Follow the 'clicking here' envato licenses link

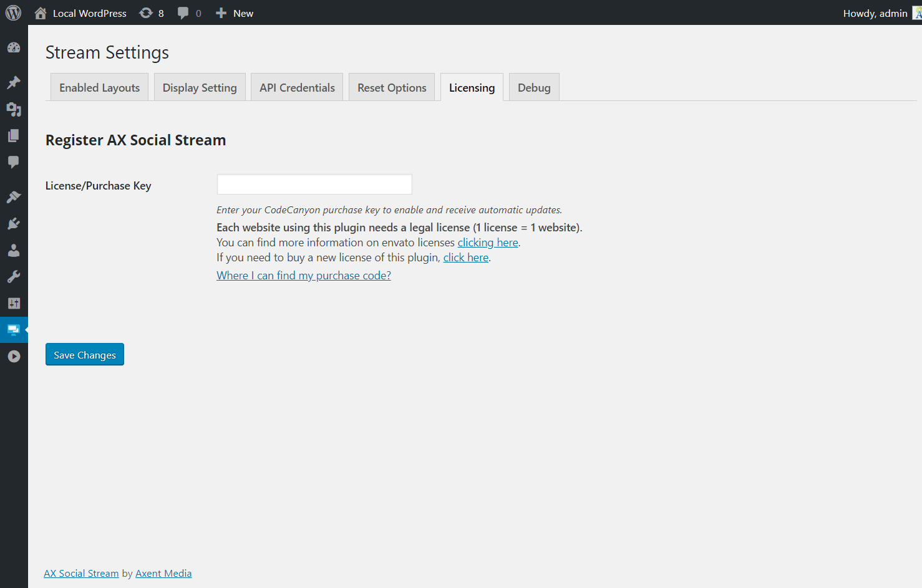[488, 243]
